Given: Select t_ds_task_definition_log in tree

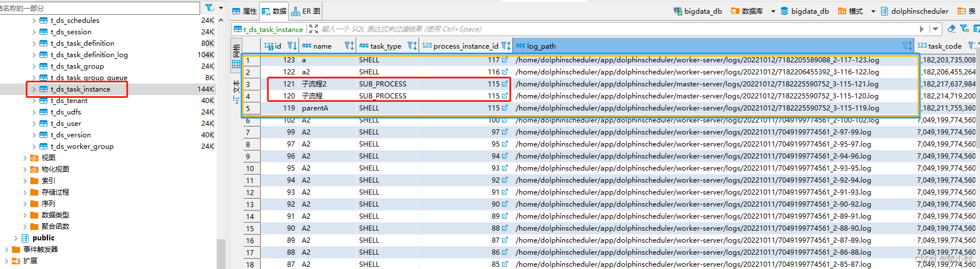Looking at the screenshot, I should (x=89, y=55).
